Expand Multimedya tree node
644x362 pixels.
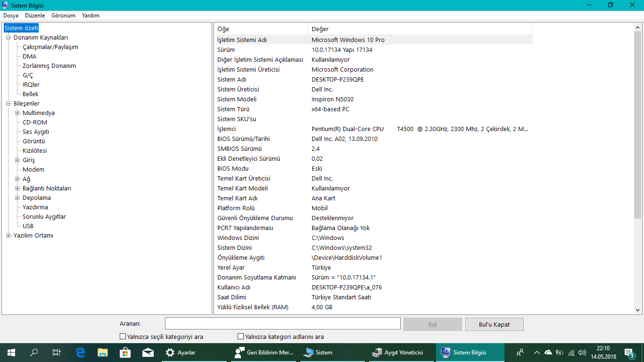pyautogui.click(x=17, y=113)
